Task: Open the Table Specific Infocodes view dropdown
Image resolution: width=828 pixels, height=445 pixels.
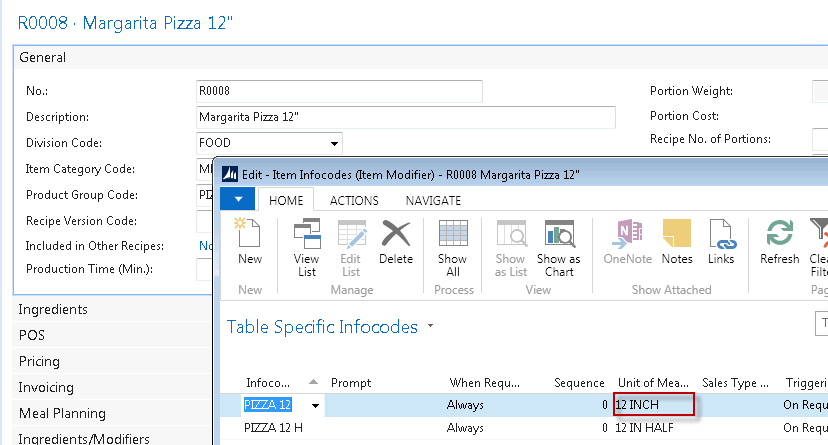Action: pyautogui.click(x=430, y=326)
